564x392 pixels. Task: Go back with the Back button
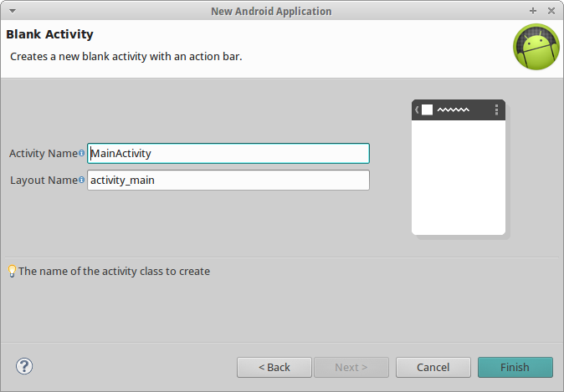[274, 367]
